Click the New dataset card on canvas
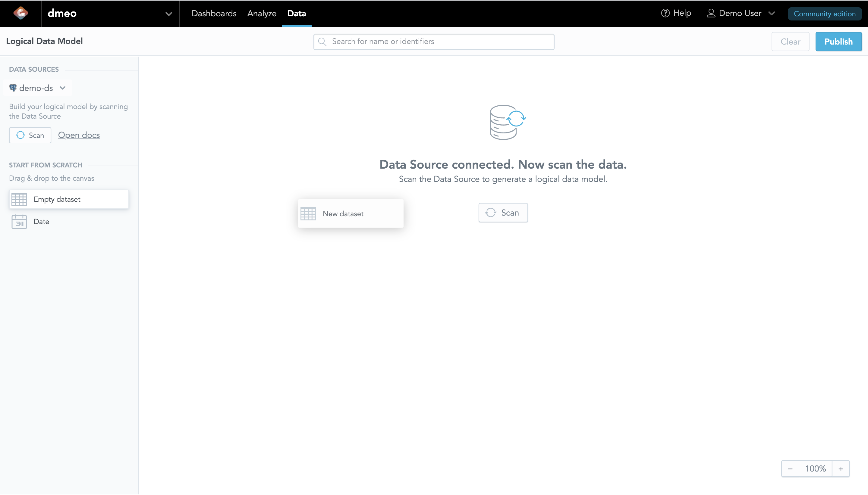 click(351, 213)
